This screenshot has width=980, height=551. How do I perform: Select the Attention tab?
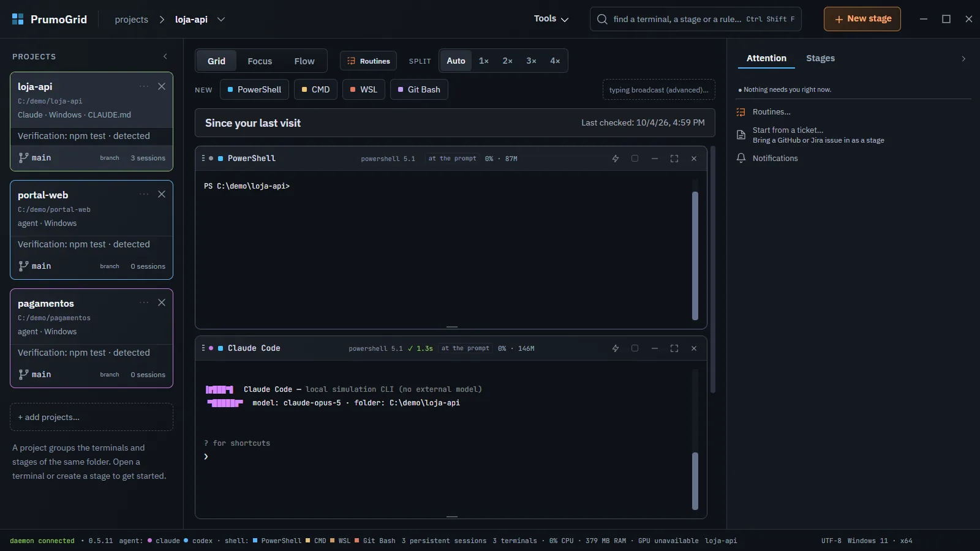(x=766, y=58)
